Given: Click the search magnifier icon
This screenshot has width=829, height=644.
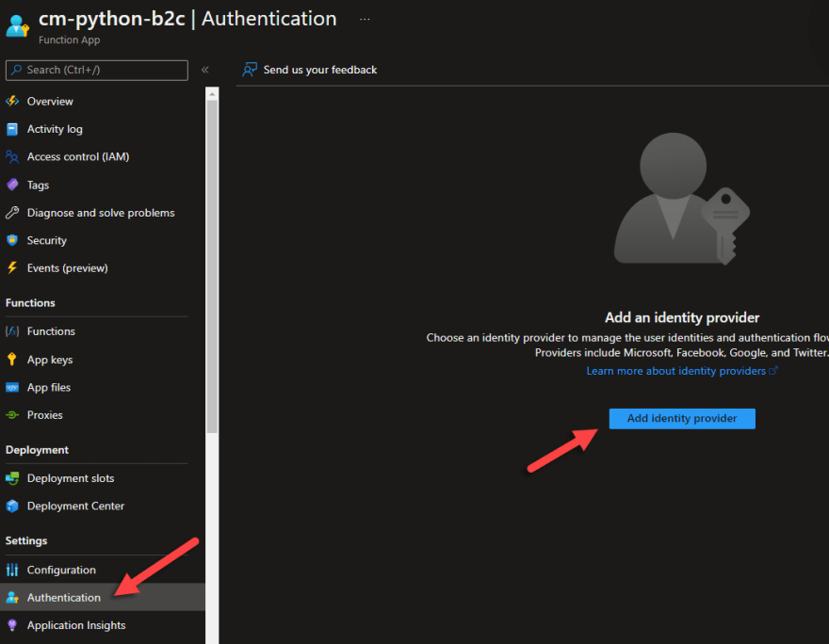Looking at the screenshot, I should (17, 70).
